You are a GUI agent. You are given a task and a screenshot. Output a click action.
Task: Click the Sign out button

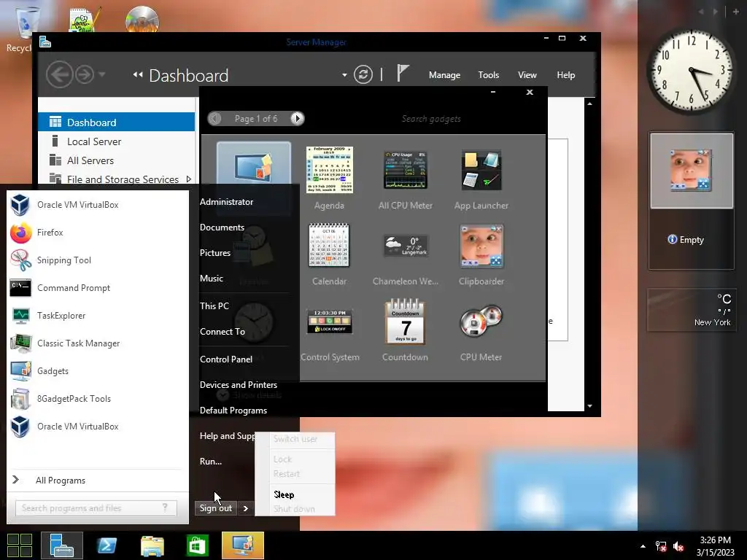[216, 508]
